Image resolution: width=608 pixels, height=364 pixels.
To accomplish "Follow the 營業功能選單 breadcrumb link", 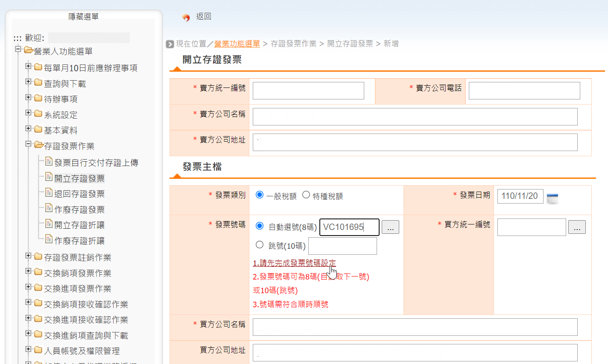I will tap(237, 44).
